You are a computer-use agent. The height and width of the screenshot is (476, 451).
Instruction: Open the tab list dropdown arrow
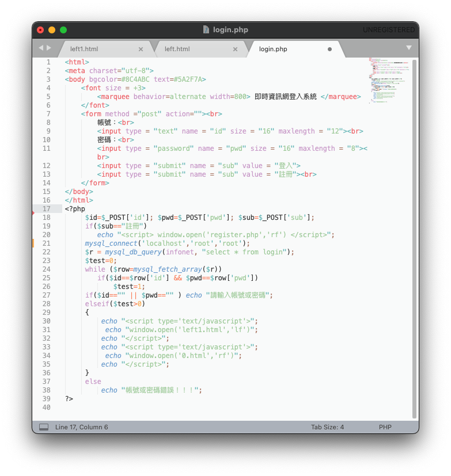point(409,48)
